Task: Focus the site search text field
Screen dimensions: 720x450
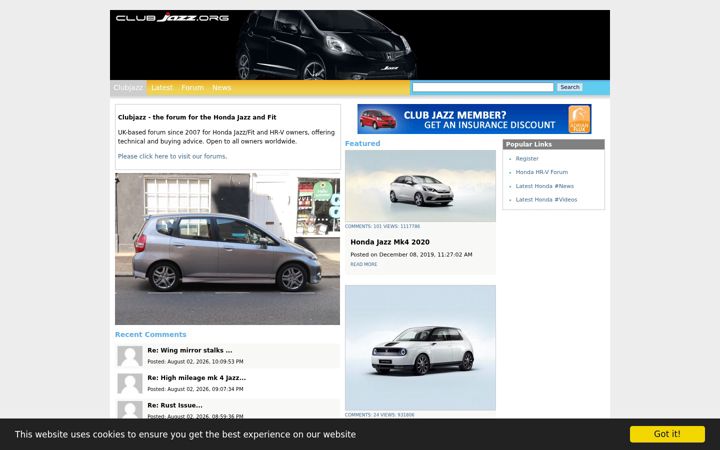Action: click(483, 87)
